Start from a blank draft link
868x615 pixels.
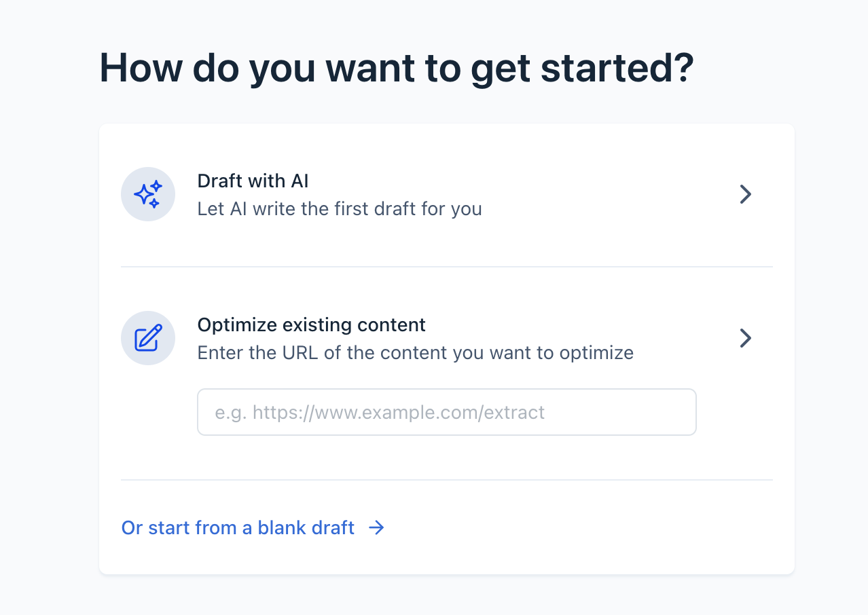coord(238,527)
